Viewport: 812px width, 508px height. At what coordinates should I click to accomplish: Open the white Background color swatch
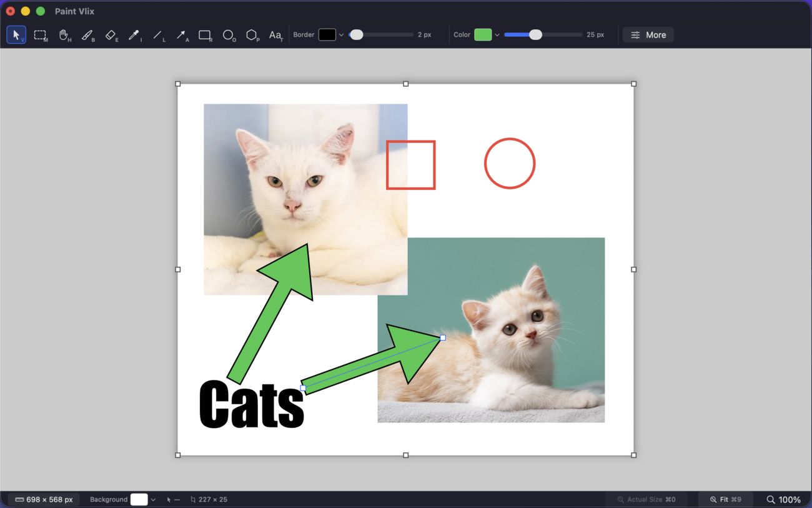(x=139, y=499)
